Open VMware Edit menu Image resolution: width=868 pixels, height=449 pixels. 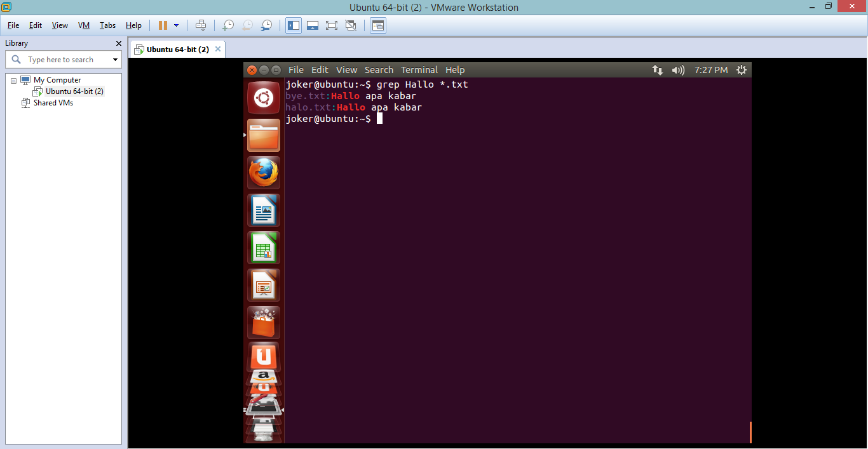pos(36,25)
